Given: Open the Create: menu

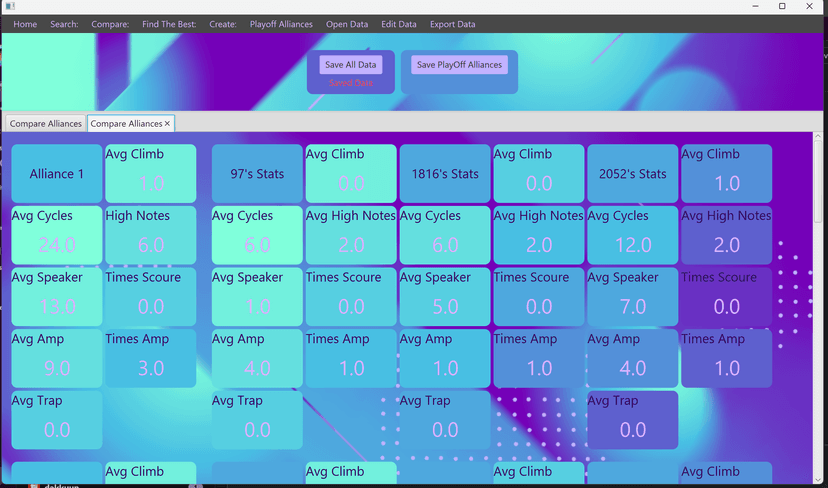Looking at the screenshot, I should 223,24.
